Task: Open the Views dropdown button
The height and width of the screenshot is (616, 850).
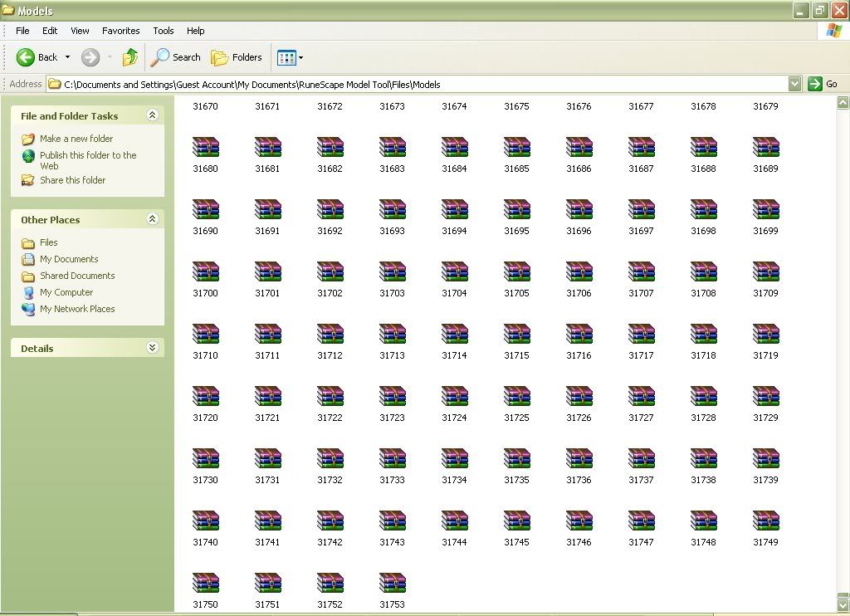Action: coord(290,57)
